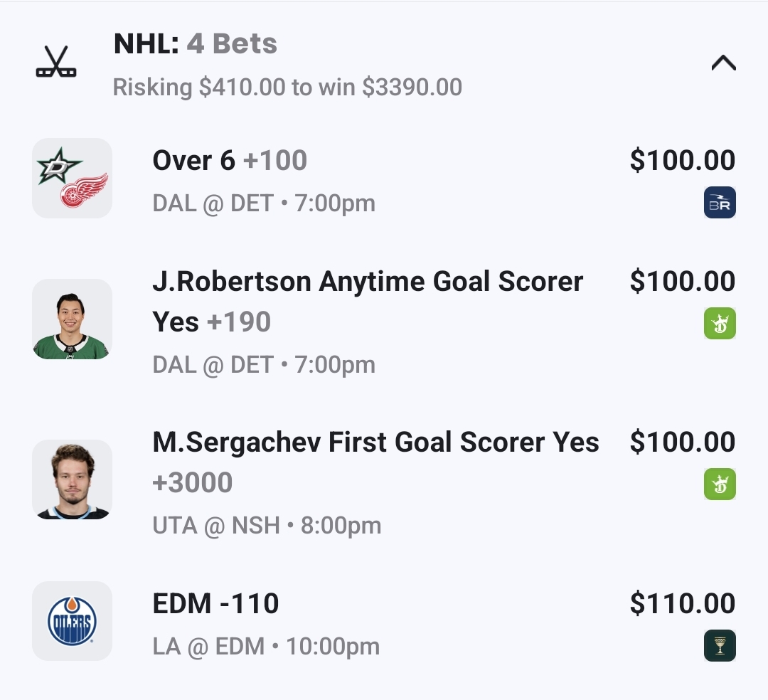Tap the trophy sportsbook icon on EDM bet
The image size is (768, 700).
pos(720,646)
